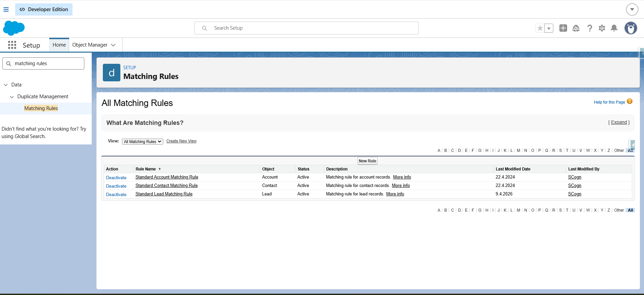This screenshot has height=295, width=644.
Task: Expand the What Are Matching Rules section
Action: point(619,123)
